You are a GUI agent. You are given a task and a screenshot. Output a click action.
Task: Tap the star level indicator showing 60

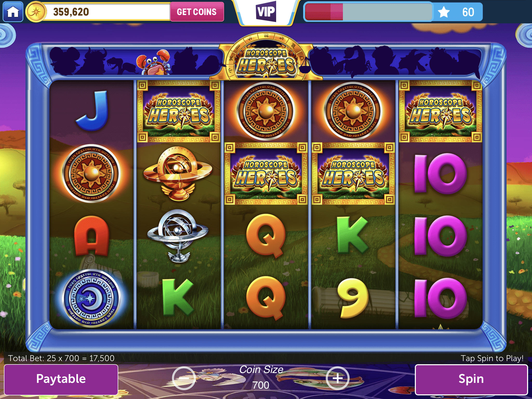coord(458,12)
